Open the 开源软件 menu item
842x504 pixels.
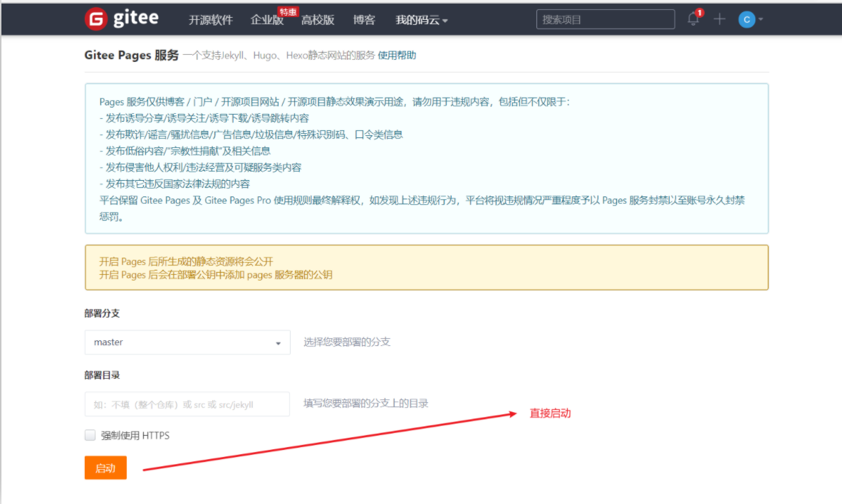coord(211,20)
